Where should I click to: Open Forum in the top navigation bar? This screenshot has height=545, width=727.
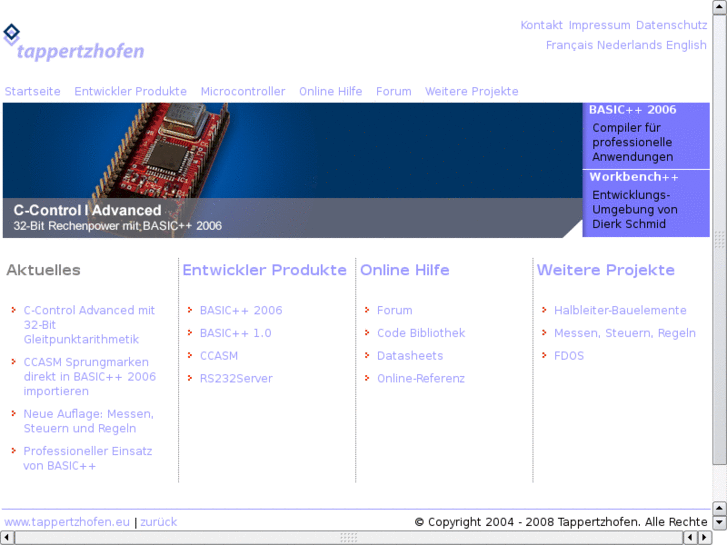pos(393,91)
